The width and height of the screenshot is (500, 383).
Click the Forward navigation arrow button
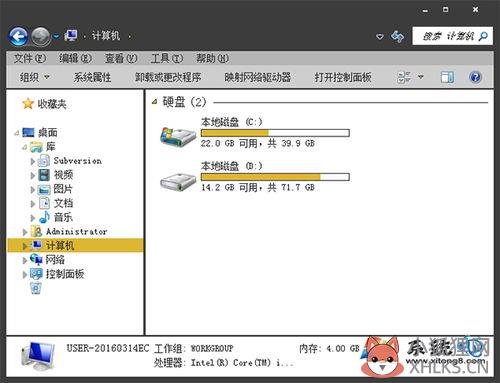point(41,36)
